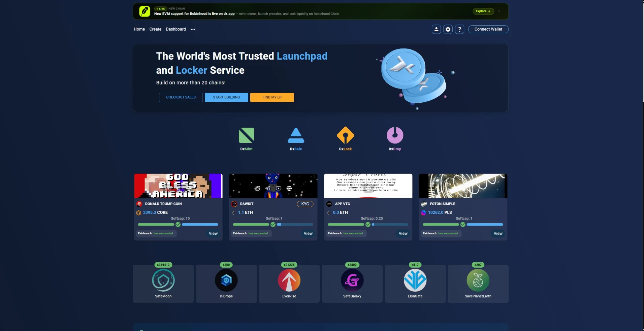
Task: Select the SafeMoon token logo
Action: (163, 280)
